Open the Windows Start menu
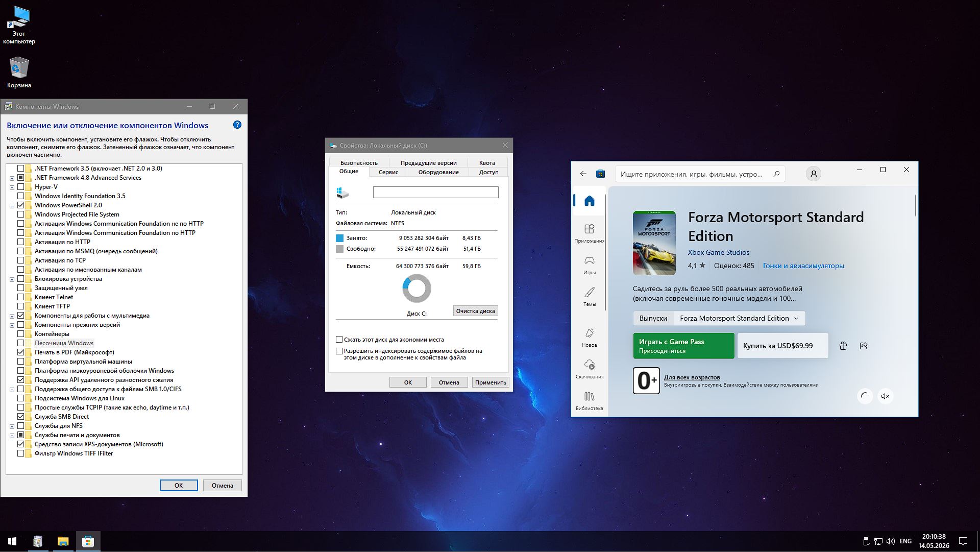The height and width of the screenshot is (552, 980). pos(12,541)
